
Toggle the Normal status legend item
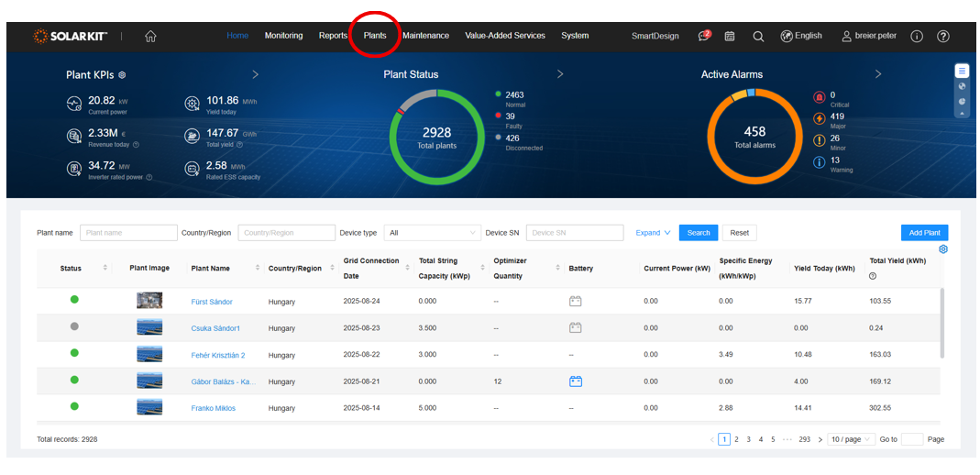point(514,94)
